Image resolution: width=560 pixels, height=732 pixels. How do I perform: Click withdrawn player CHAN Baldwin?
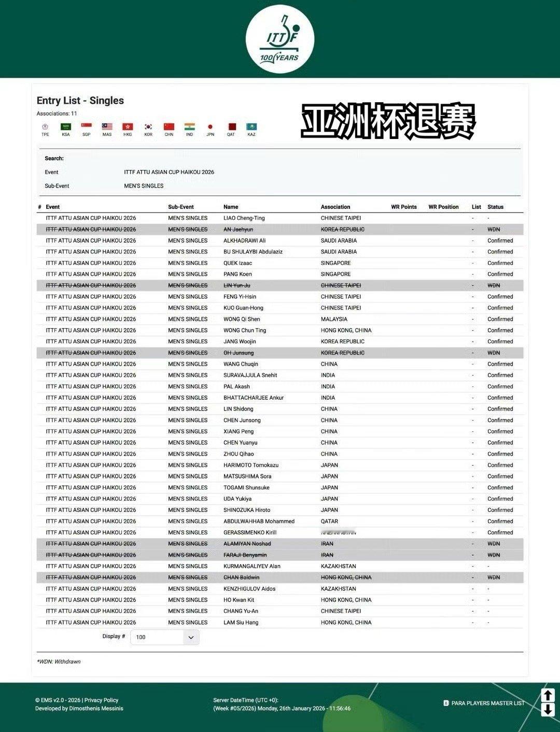pos(242,578)
